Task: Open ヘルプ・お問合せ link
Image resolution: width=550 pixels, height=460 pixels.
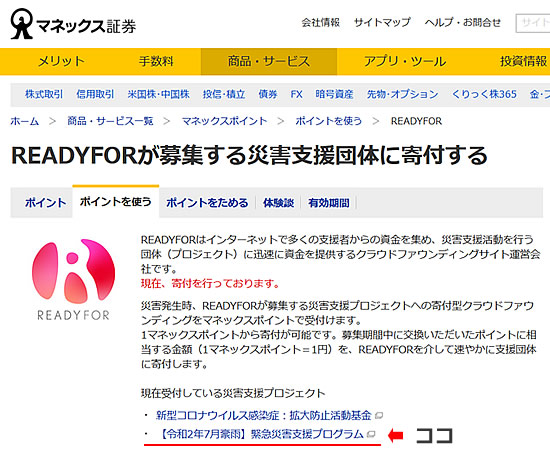Action: click(x=462, y=22)
